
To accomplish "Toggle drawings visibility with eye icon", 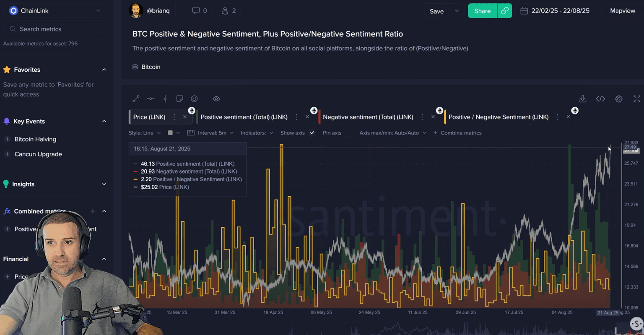I will click(216, 99).
